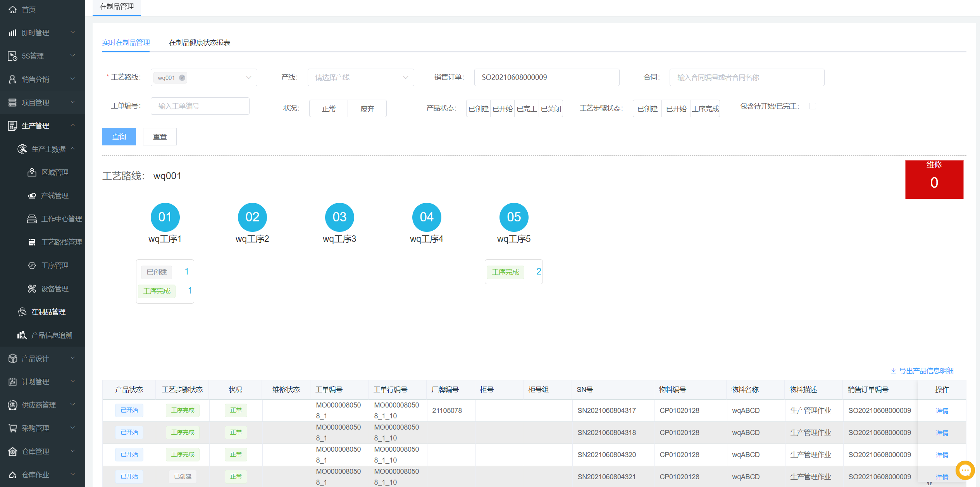Viewport: 980px width, 487px height.
Task: Open 工序管理 in the sidebar menu
Action: [55, 265]
